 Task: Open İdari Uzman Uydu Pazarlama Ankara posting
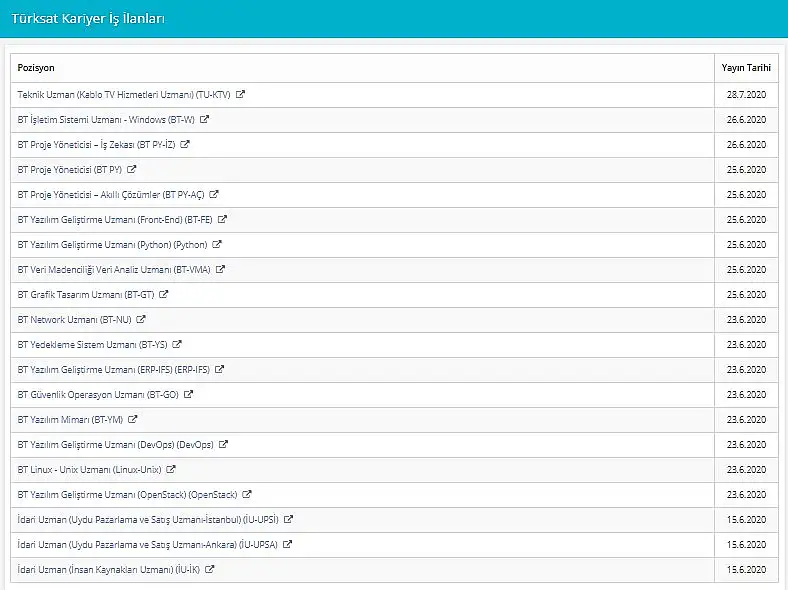[x=148, y=545]
